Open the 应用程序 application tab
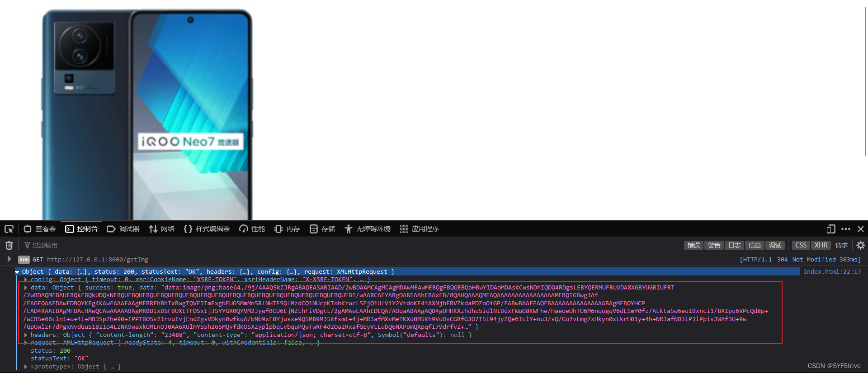Viewport: 868px width, 373px height. [420, 229]
